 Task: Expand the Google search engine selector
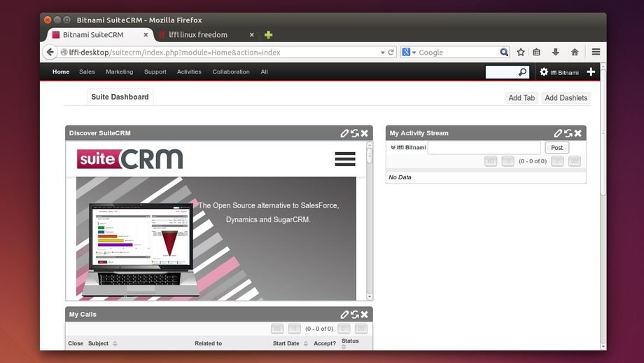(x=409, y=53)
